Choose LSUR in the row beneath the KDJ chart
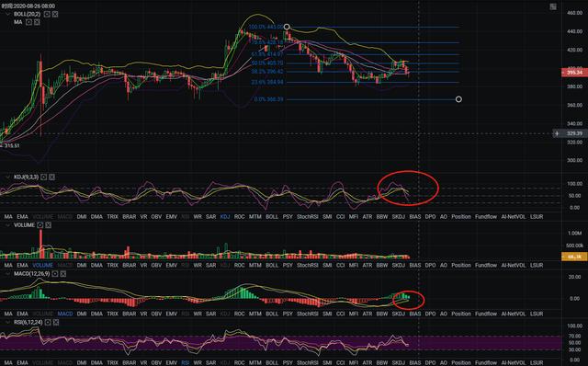Image resolution: width=588 pixels, height=366 pixels. coord(537,217)
